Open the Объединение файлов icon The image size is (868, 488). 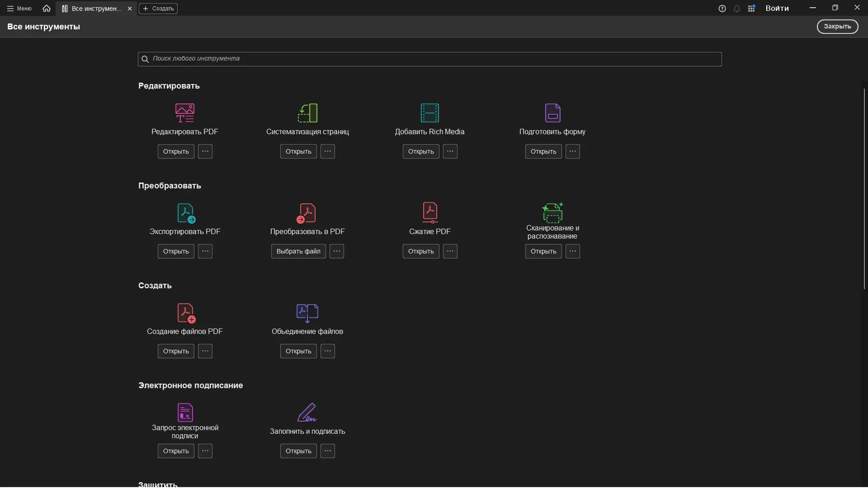coord(307,313)
